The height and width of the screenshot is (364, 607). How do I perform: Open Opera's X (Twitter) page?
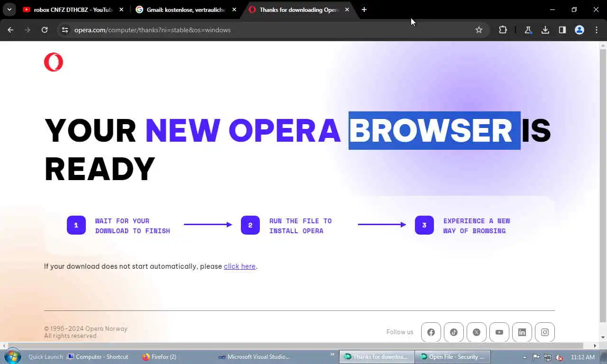pyautogui.click(x=477, y=332)
